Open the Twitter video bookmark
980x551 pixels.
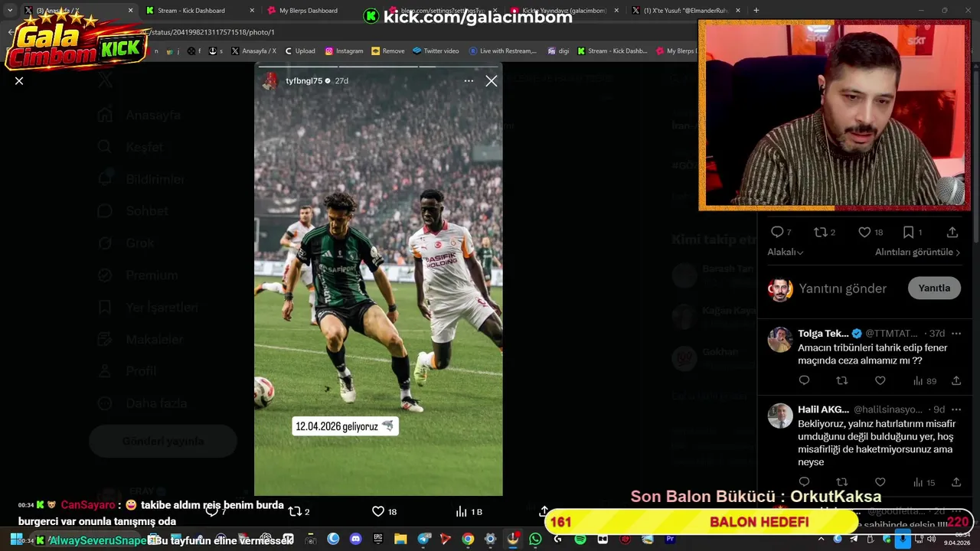pyautogui.click(x=436, y=51)
